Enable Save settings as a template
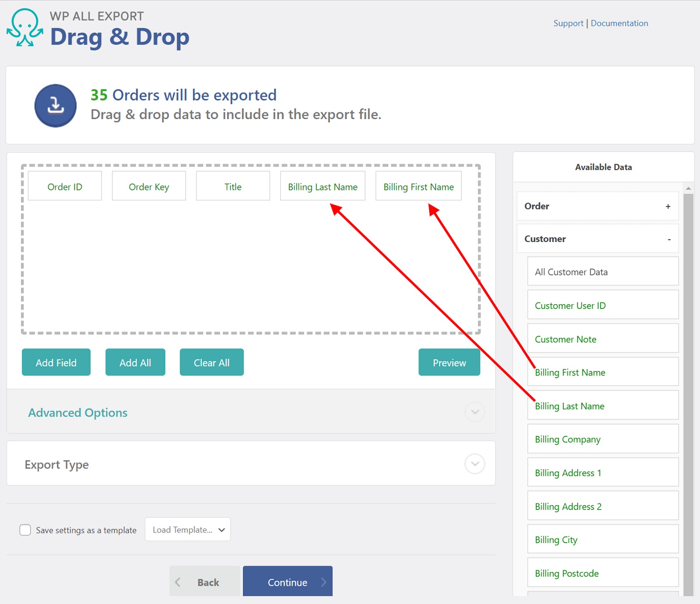The width and height of the screenshot is (700, 604). coord(25,530)
